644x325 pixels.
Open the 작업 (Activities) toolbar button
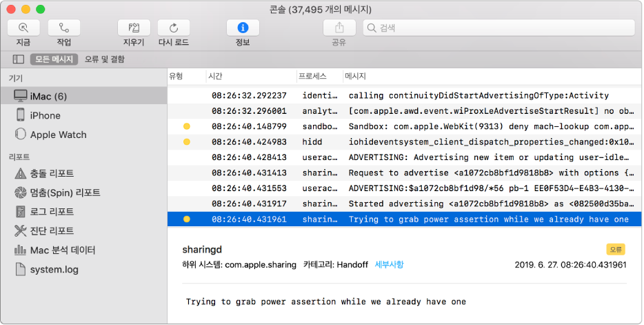63,28
